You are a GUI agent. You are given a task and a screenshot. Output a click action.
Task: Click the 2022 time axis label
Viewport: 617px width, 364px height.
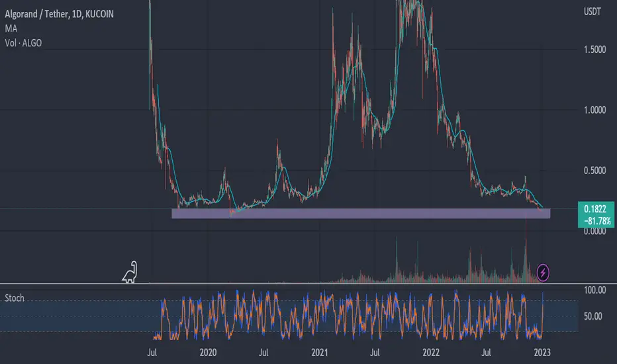(431, 352)
